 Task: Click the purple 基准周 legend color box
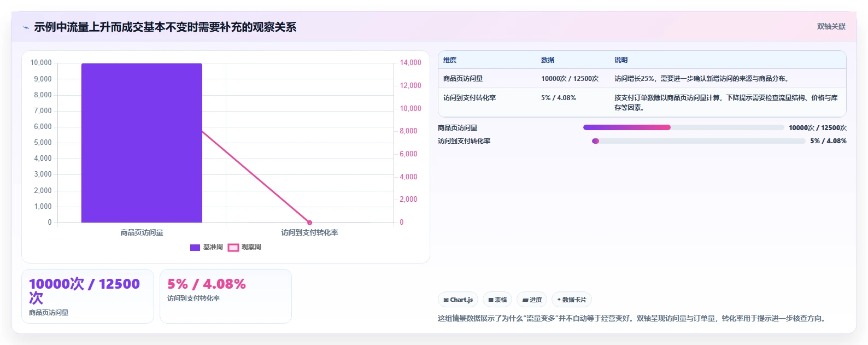195,248
